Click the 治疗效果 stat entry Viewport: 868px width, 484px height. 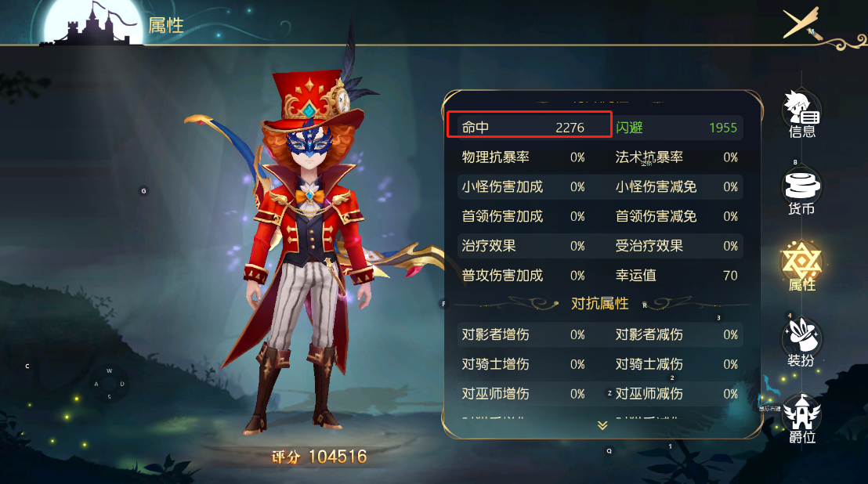pyautogui.click(x=523, y=246)
